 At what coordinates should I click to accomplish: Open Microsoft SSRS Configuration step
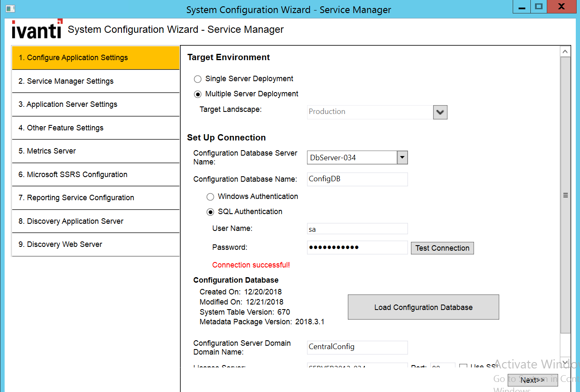click(x=95, y=174)
